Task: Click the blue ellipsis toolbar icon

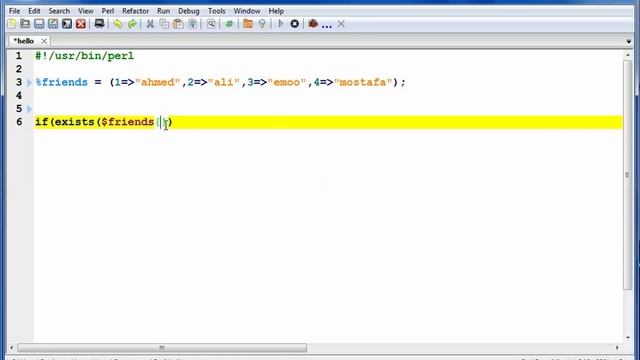Action: pyautogui.click(x=327, y=26)
